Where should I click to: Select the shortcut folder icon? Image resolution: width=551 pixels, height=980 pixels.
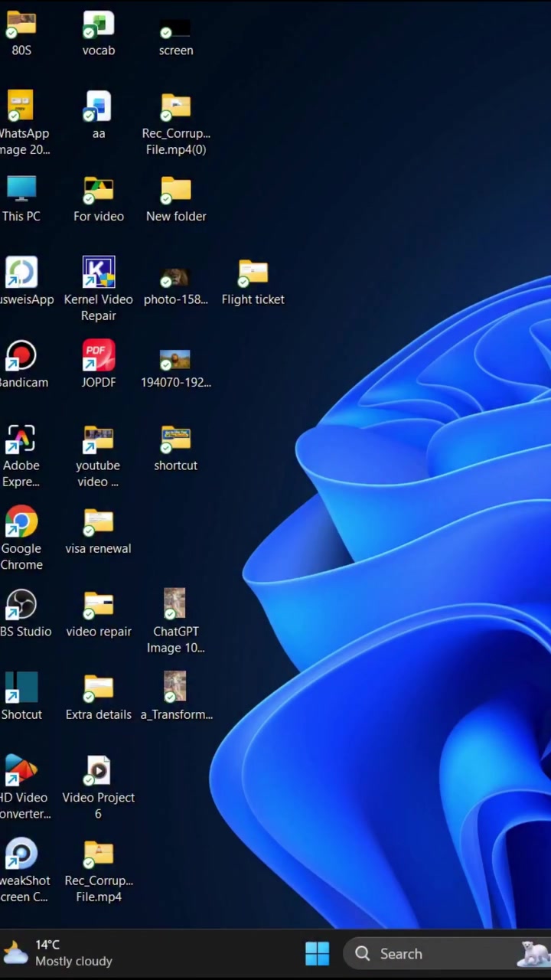coord(175,439)
